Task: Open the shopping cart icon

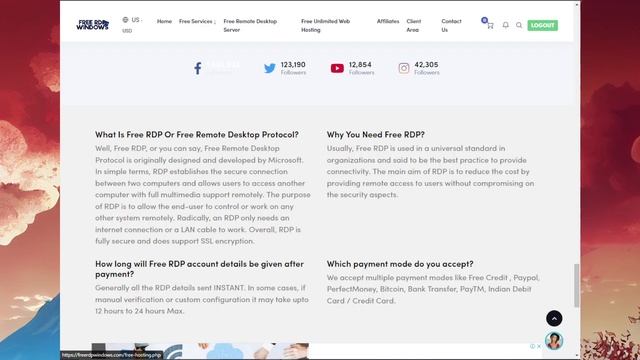Action: [490, 25]
